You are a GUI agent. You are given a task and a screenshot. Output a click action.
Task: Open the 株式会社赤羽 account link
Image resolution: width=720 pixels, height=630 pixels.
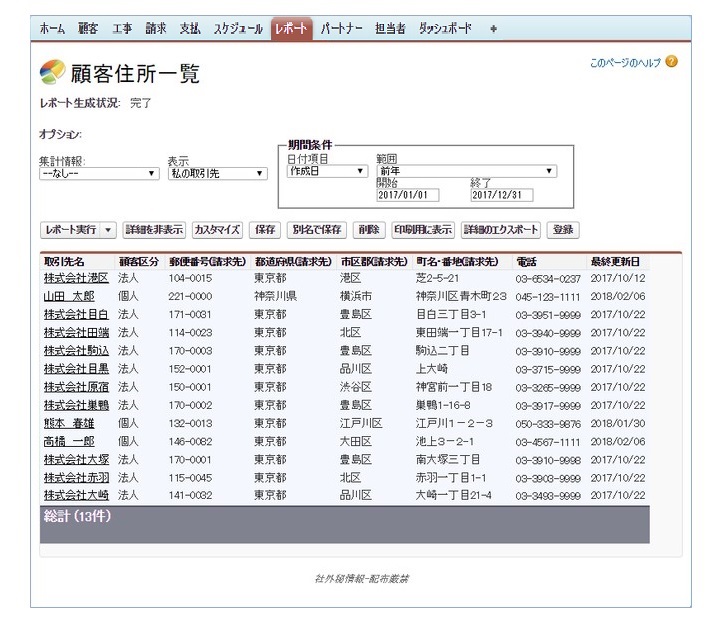pos(76,478)
